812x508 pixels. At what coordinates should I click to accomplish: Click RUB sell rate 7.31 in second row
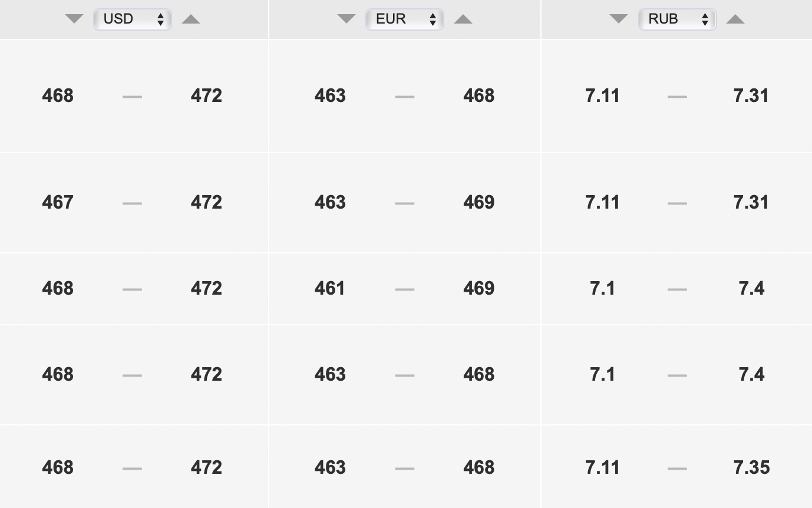click(x=751, y=202)
